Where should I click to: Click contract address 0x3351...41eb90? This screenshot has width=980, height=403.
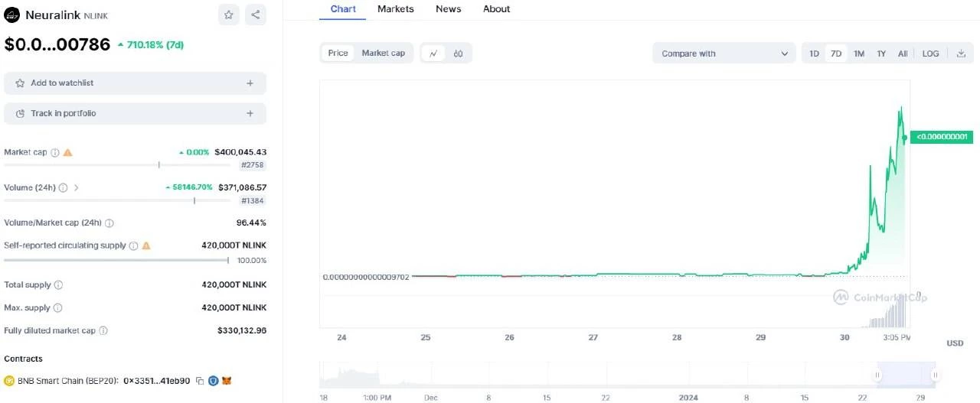[156, 380]
